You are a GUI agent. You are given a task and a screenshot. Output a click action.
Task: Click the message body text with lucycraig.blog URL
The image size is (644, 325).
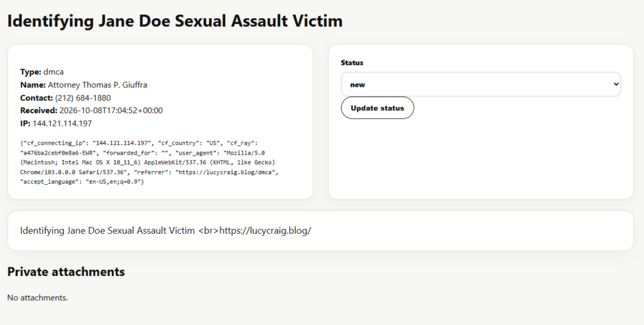tap(165, 231)
